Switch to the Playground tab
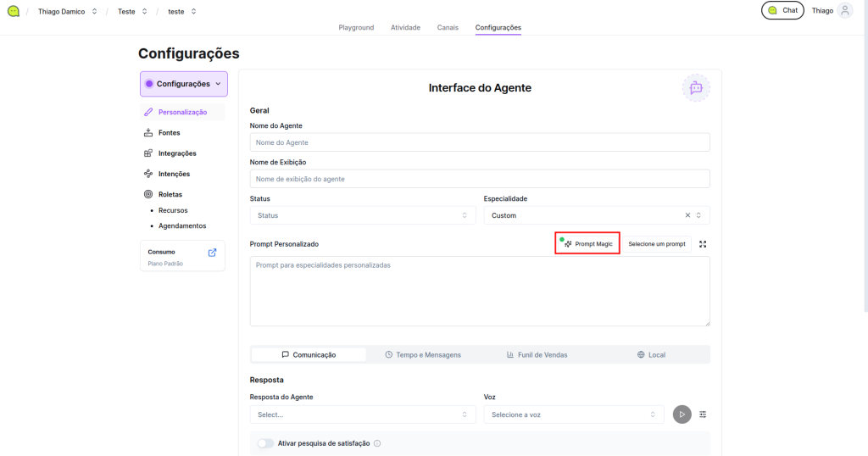Image resolution: width=868 pixels, height=456 pixels. coord(356,27)
